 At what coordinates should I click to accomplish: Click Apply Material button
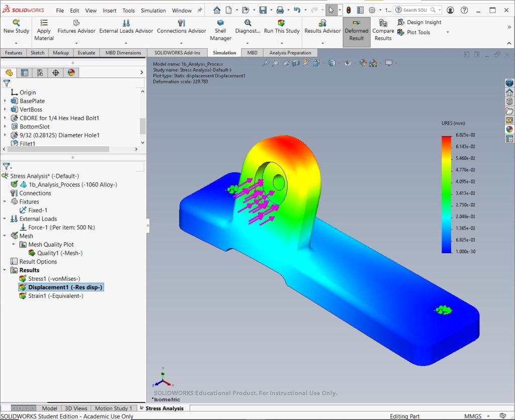[44, 30]
